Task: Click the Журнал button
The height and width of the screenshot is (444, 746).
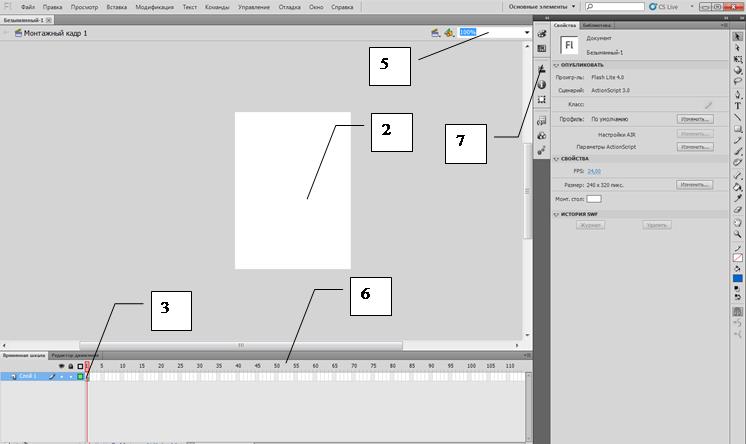Action: click(590, 225)
